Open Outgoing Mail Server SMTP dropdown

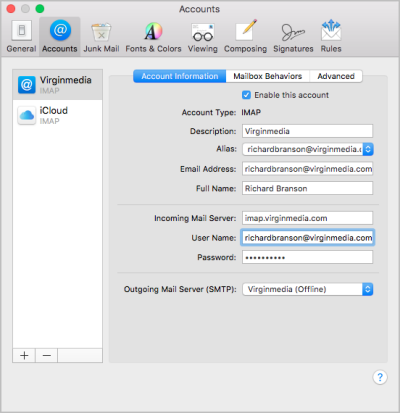tap(308, 289)
